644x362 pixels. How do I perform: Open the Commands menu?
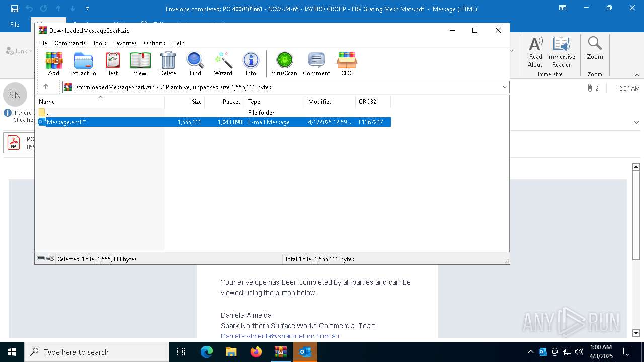click(70, 43)
